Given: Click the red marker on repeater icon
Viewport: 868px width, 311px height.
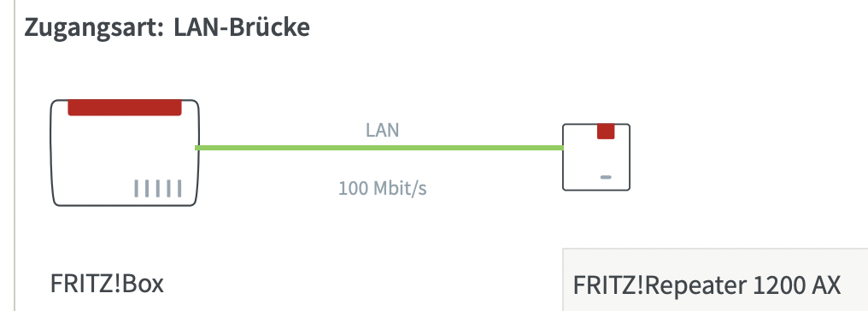Looking at the screenshot, I should (x=606, y=132).
